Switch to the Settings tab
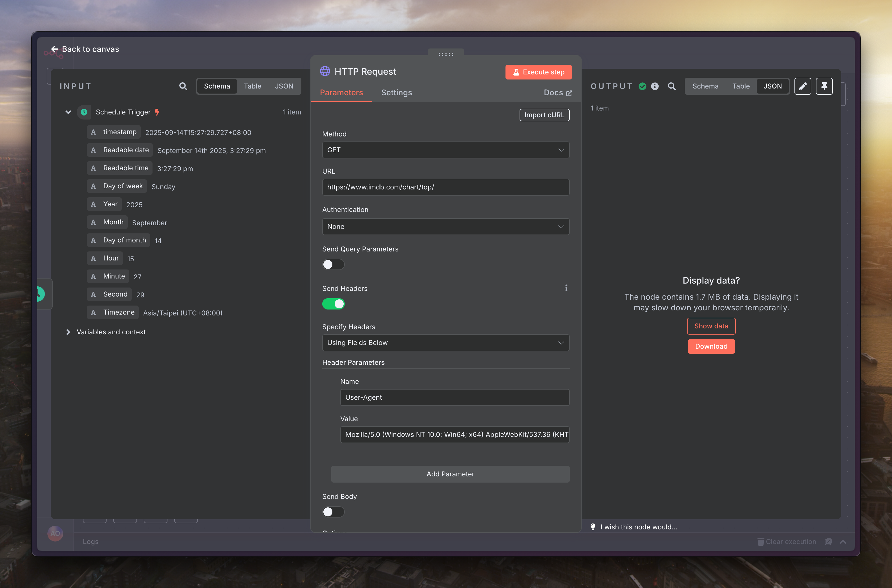This screenshot has height=588, width=892. click(396, 93)
